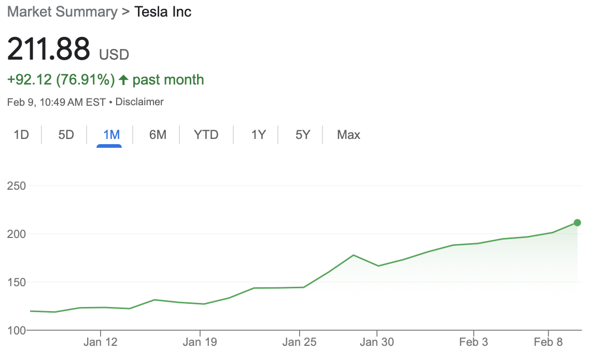Click the green endpoint dot on chart
Screen dimensions: 590x364
577,223
